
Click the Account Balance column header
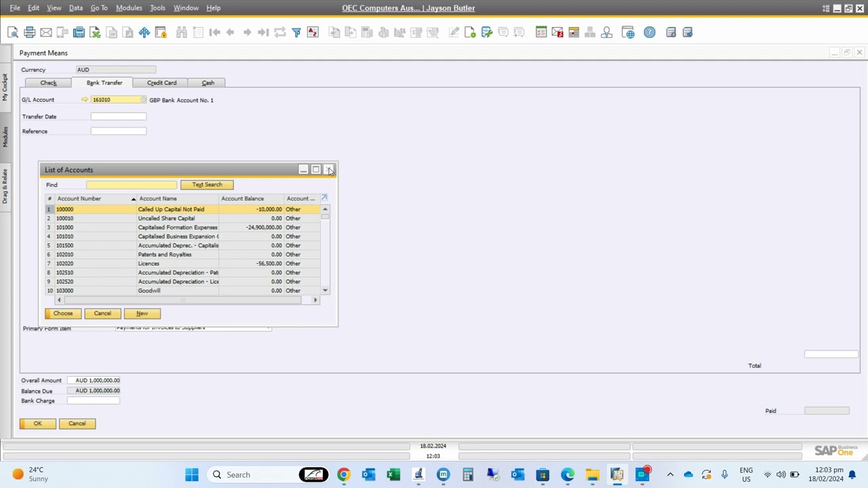click(x=251, y=199)
